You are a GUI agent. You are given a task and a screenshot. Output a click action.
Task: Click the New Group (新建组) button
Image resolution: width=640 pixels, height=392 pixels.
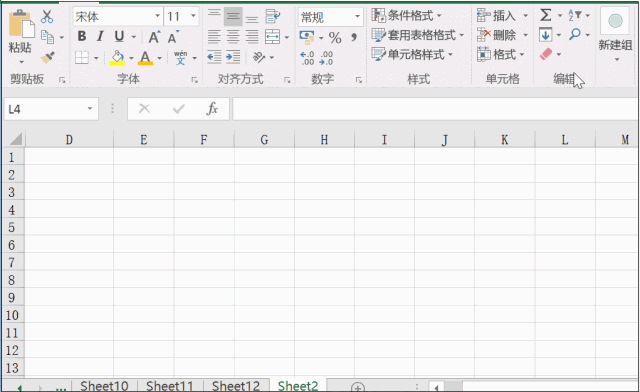tap(615, 34)
